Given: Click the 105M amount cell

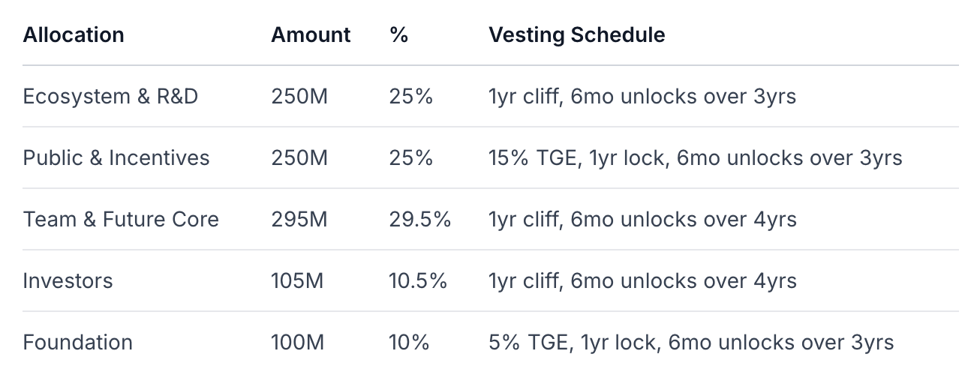Looking at the screenshot, I should (297, 281).
